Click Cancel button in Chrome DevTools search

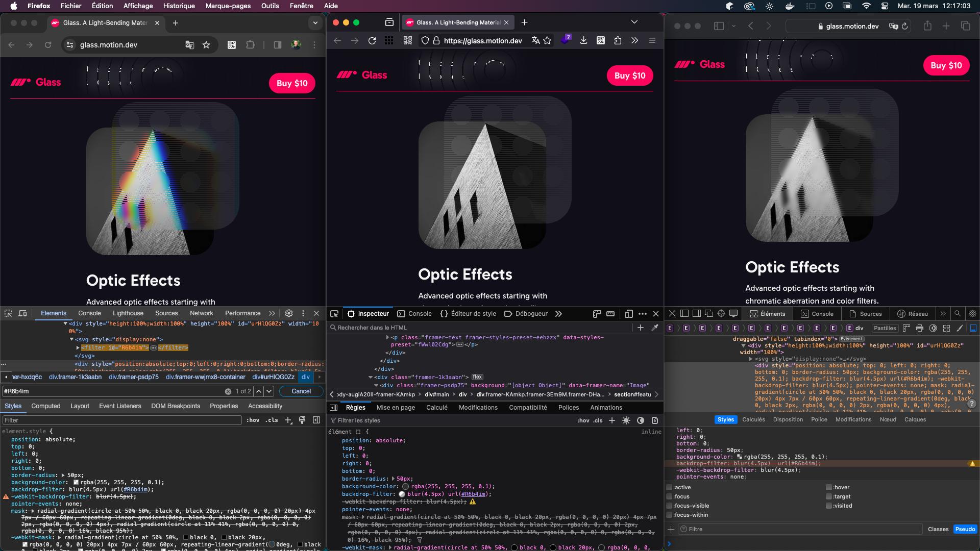point(301,391)
